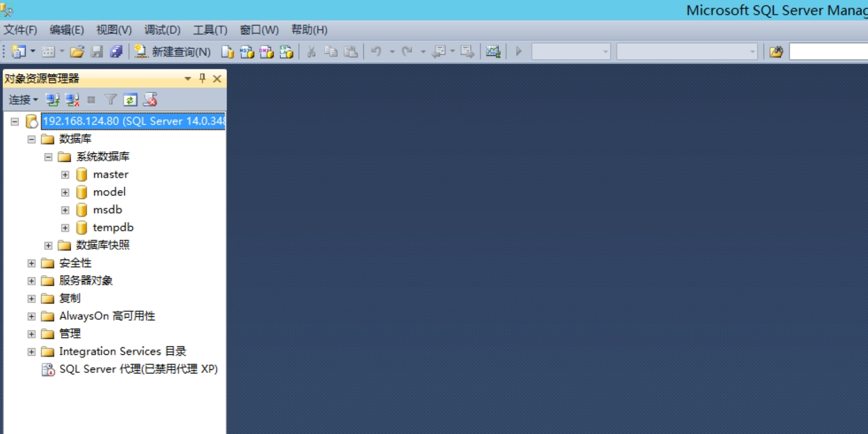Click the Delete script icon in Object Explorer

pos(150,100)
